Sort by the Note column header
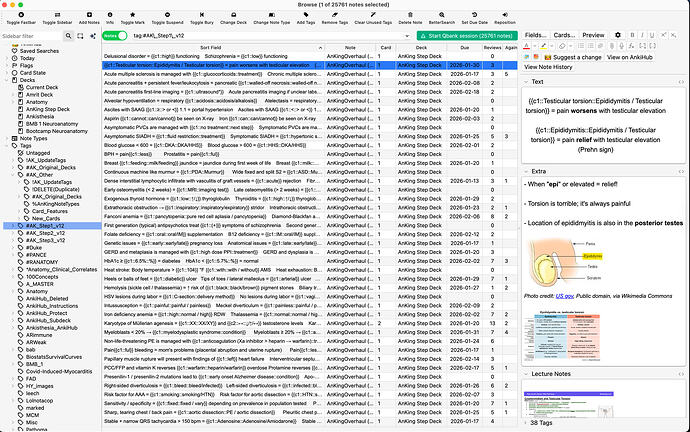The height and width of the screenshot is (432, 690). click(350, 48)
